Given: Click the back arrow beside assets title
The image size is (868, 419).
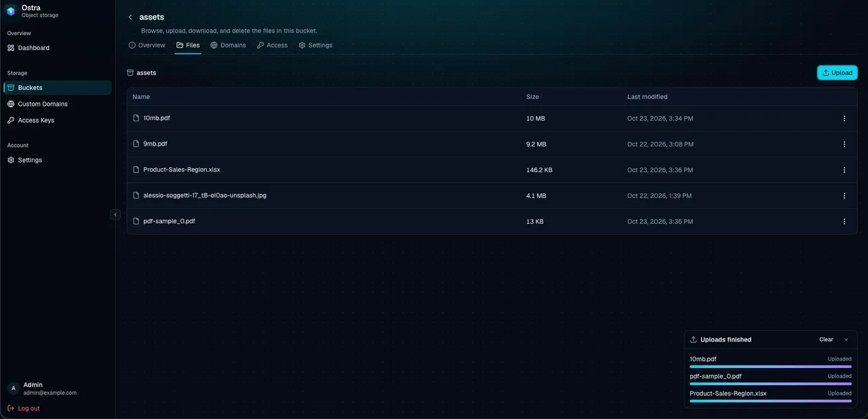Looking at the screenshot, I should coord(130,17).
